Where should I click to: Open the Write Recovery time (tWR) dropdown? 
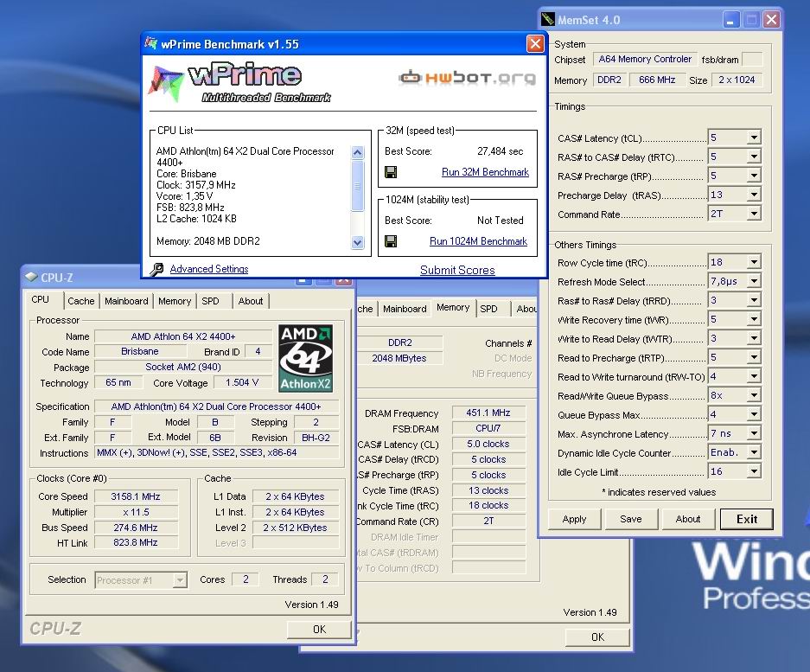click(754, 319)
